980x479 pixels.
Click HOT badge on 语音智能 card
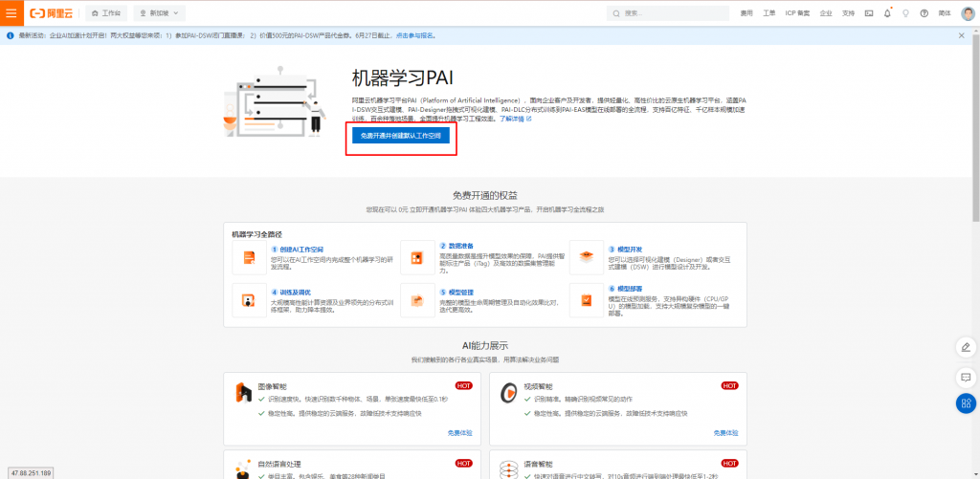pos(729,464)
